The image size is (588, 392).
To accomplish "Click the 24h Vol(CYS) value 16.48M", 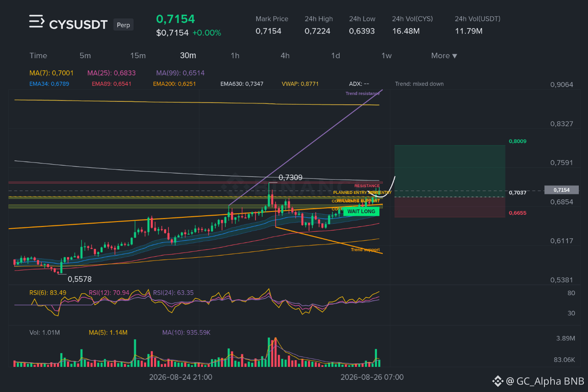I will coord(406,31).
